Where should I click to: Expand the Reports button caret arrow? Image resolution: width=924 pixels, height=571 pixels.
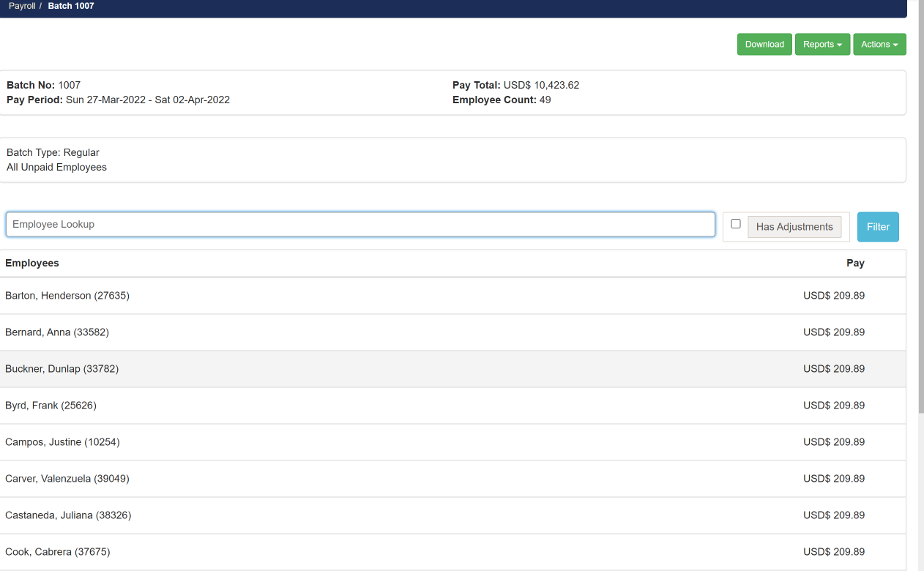pyautogui.click(x=838, y=44)
